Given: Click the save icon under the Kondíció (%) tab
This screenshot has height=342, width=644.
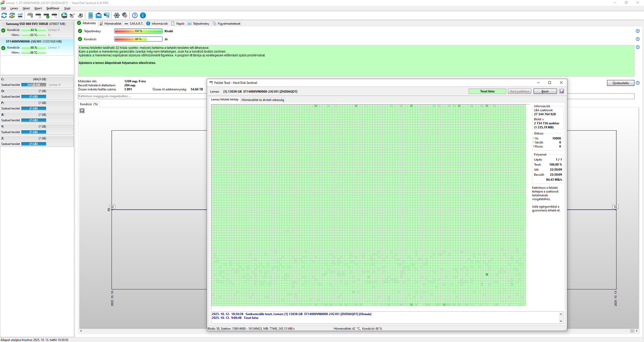Looking at the screenshot, I should [x=82, y=111].
